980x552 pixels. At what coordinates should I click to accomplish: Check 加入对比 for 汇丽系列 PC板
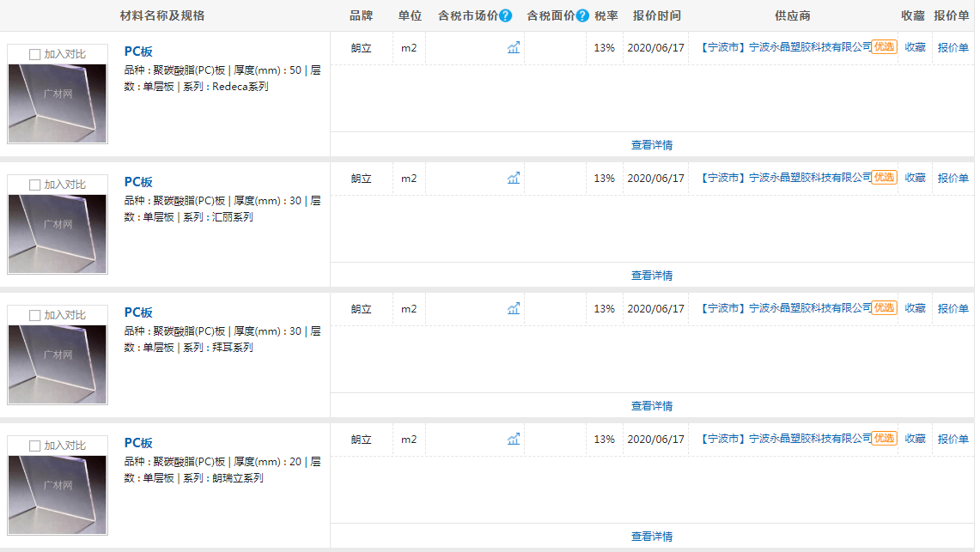(x=35, y=185)
